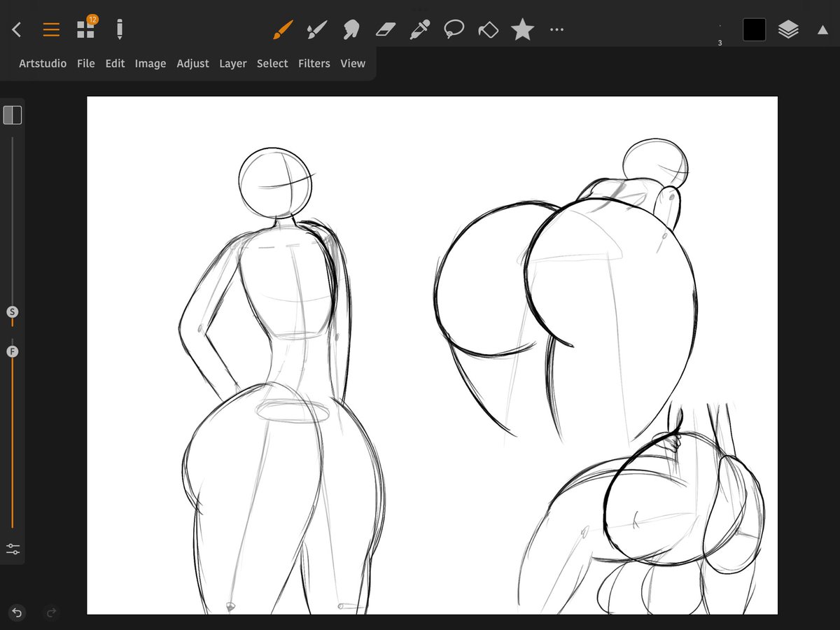Show more tools via three dots

click(x=556, y=29)
